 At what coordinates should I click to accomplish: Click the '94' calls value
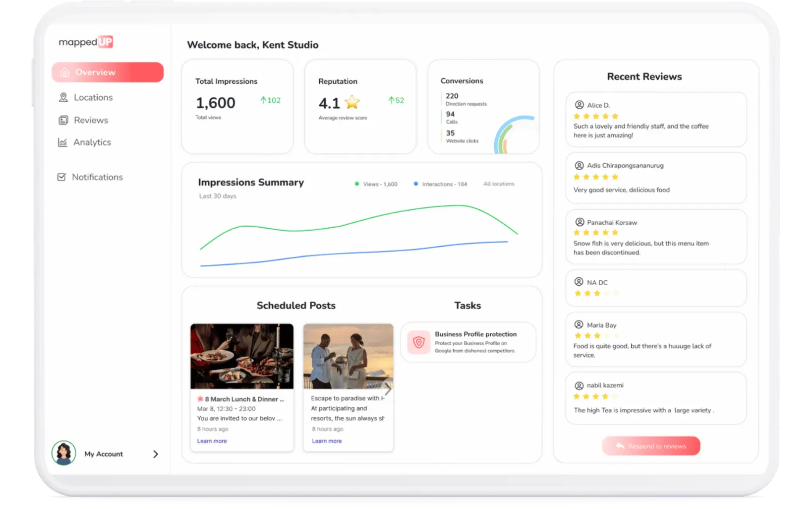[x=450, y=114]
